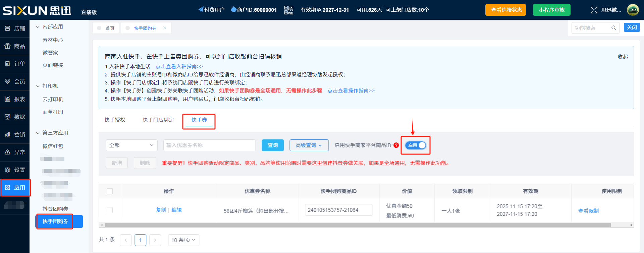This screenshot has height=253, width=644.
Task: Open 素材中心 in the menu
Action: click(x=53, y=40)
